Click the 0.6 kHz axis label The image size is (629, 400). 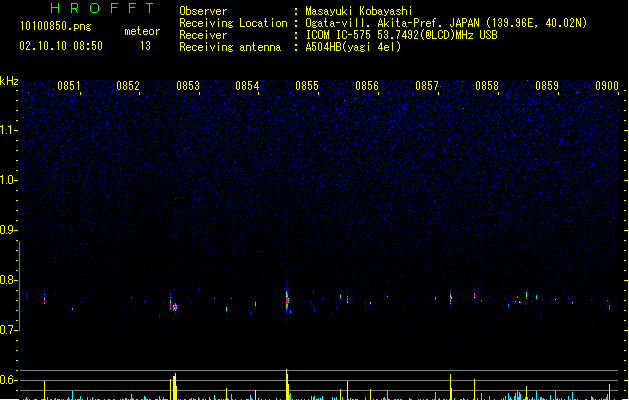point(8,380)
